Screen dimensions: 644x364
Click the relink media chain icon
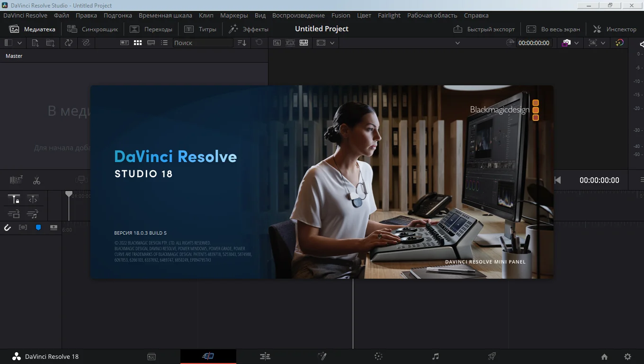(86, 43)
